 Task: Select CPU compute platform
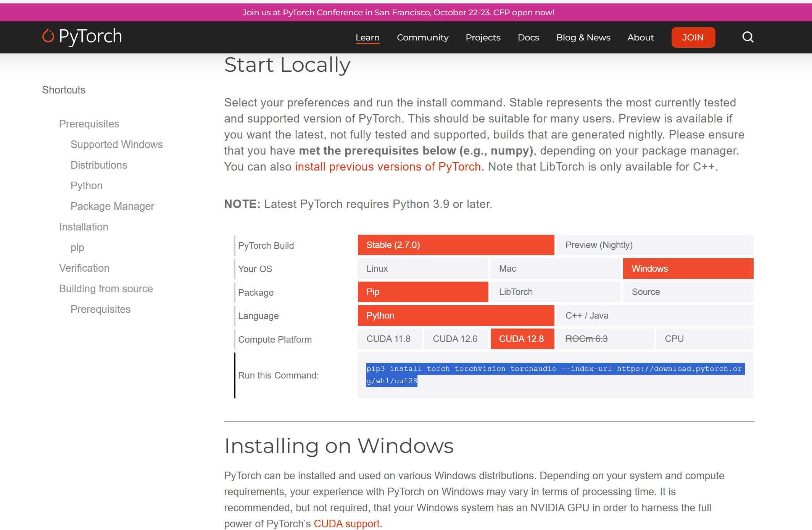pyautogui.click(x=704, y=339)
